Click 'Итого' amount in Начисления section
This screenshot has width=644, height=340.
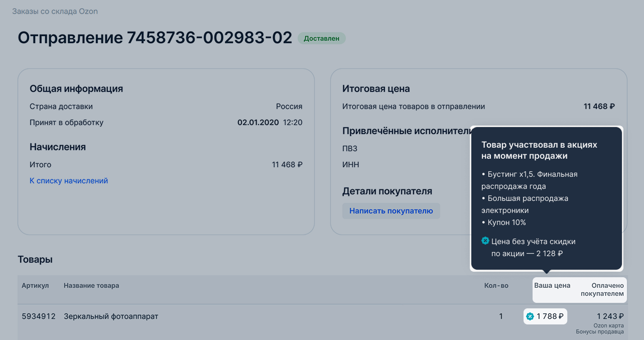coord(287,165)
